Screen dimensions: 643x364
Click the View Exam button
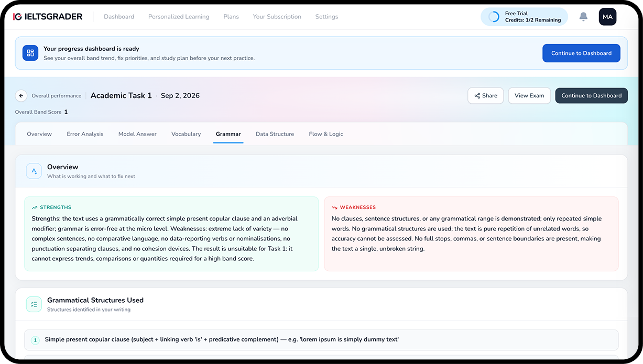point(529,96)
